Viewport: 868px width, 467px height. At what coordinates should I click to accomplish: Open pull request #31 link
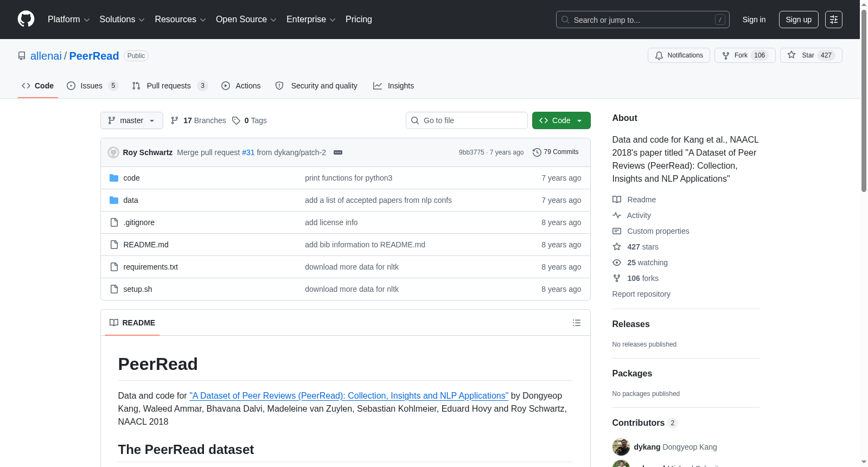coord(248,152)
